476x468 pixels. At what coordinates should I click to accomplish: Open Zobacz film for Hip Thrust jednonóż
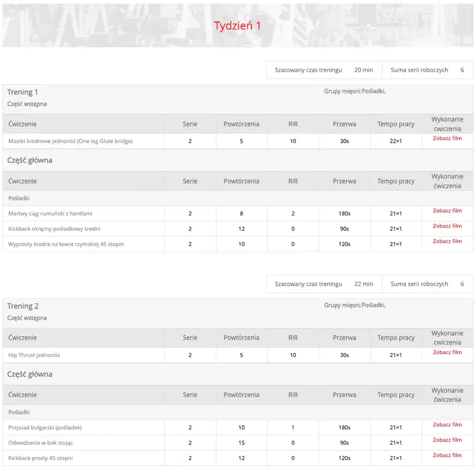pyautogui.click(x=447, y=352)
